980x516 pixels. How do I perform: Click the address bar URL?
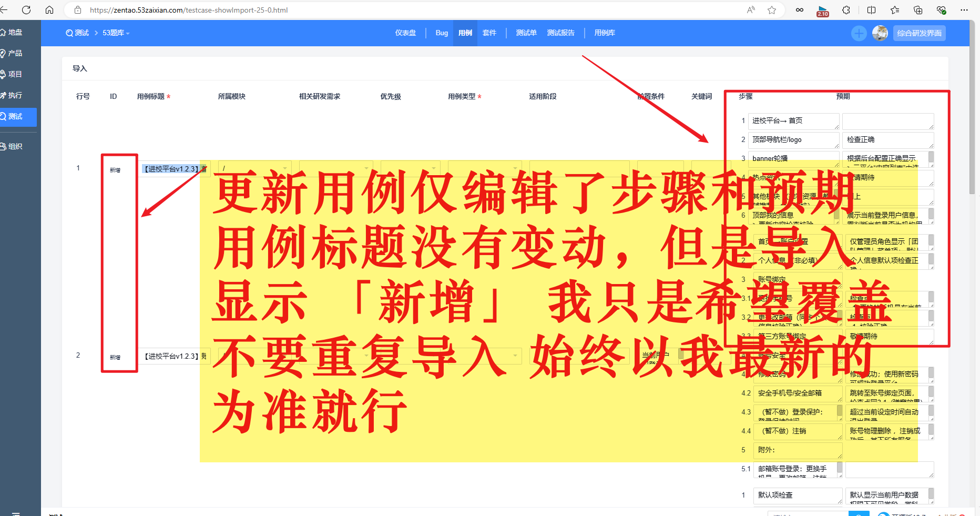pos(189,10)
